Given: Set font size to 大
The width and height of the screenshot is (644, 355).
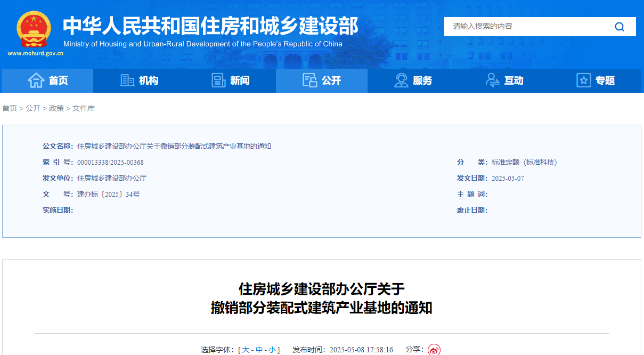Looking at the screenshot, I should point(246,350).
